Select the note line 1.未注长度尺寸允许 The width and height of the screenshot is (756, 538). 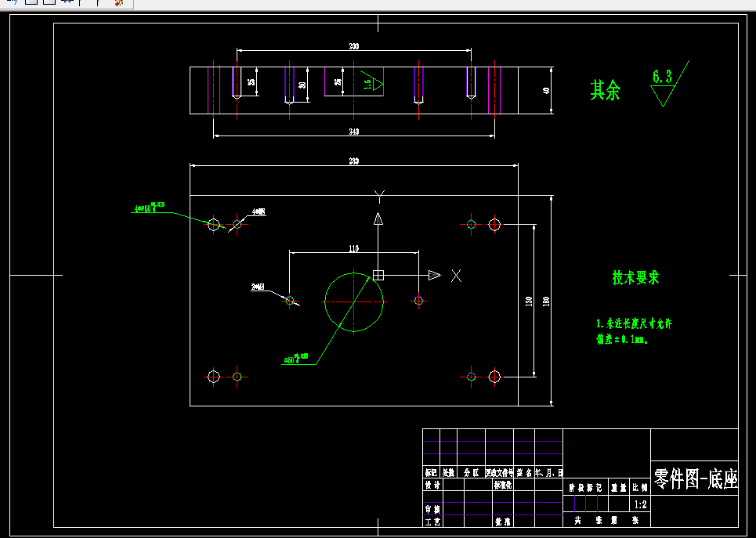click(x=634, y=323)
